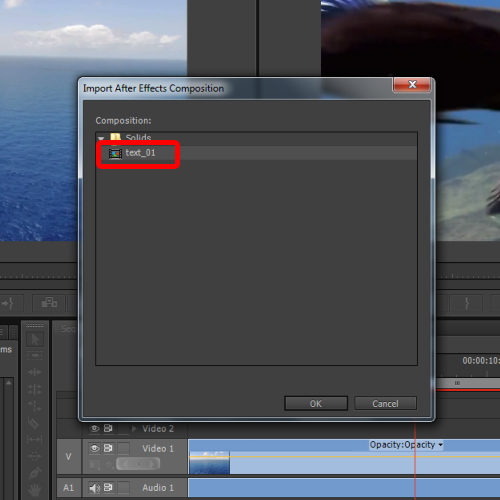Mute Audio 1 track speaker toggle
Screen dimensions: 500x500
pyautogui.click(x=95, y=488)
